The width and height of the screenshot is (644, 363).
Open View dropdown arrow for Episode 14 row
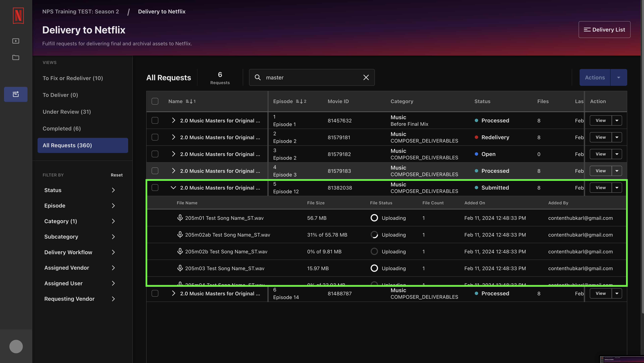coord(617,293)
